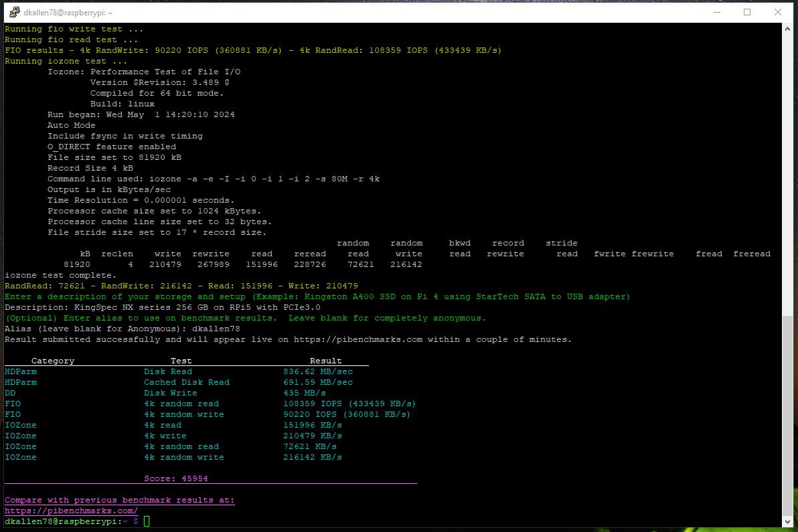Click the PuTTY icon in title bar
This screenshot has height=532, width=798.
point(9,12)
